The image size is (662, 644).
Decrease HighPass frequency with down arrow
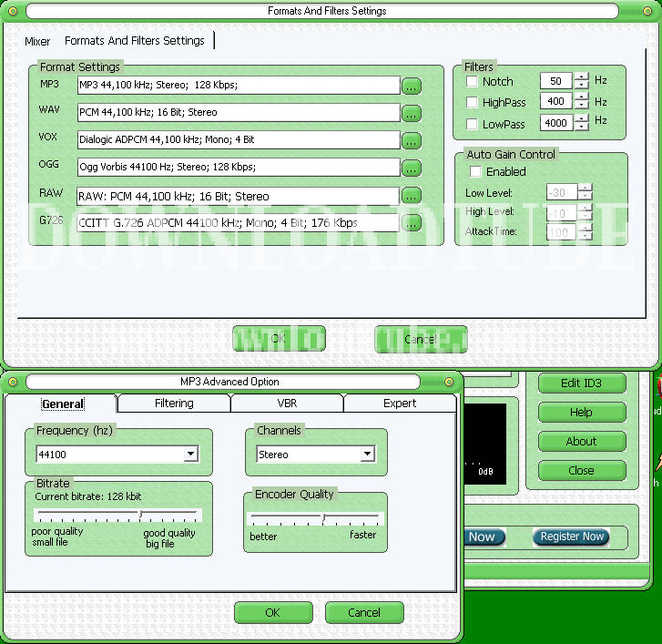[582, 105]
